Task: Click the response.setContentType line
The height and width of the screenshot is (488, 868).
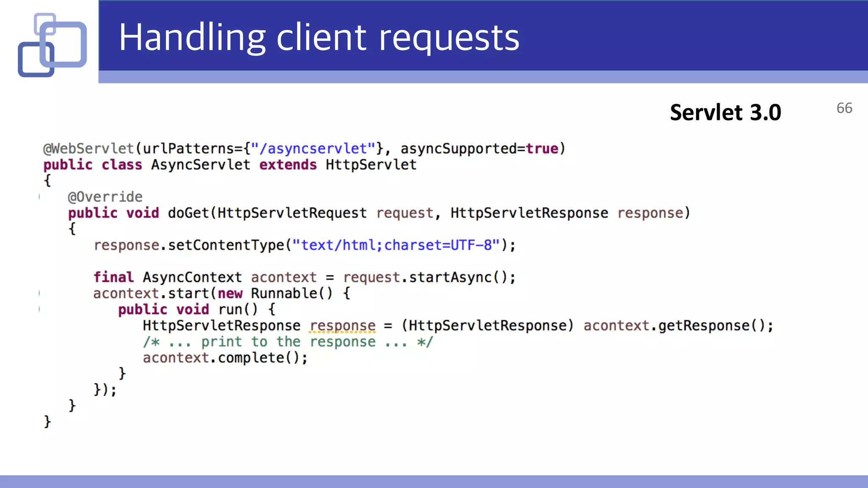Action: tap(305, 245)
